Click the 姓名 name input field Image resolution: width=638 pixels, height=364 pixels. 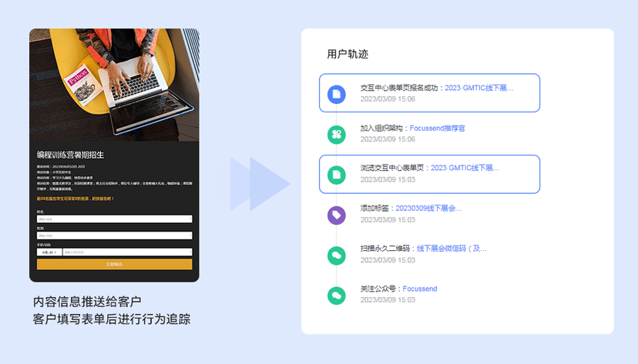pyautogui.click(x=114, y=219)
